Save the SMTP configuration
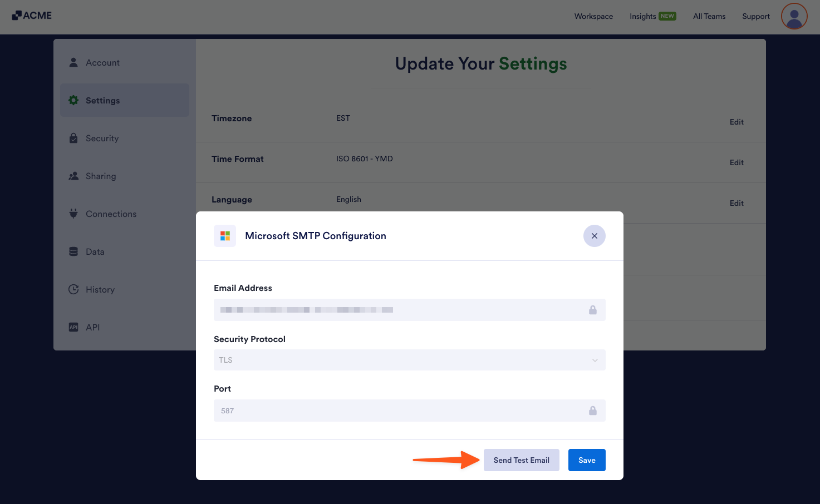The height and width of the screenshot is (504, 820). (x=587, y=460)
